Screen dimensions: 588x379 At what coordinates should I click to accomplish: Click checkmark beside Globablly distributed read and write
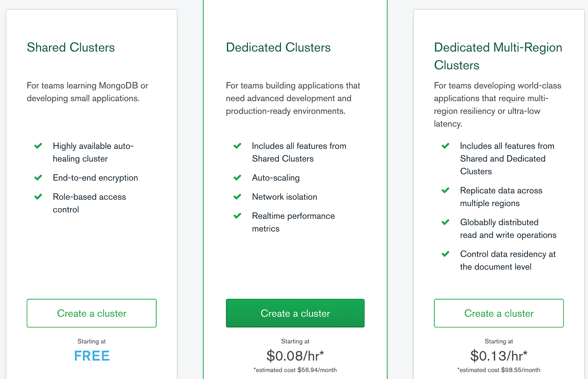(446, 222)
